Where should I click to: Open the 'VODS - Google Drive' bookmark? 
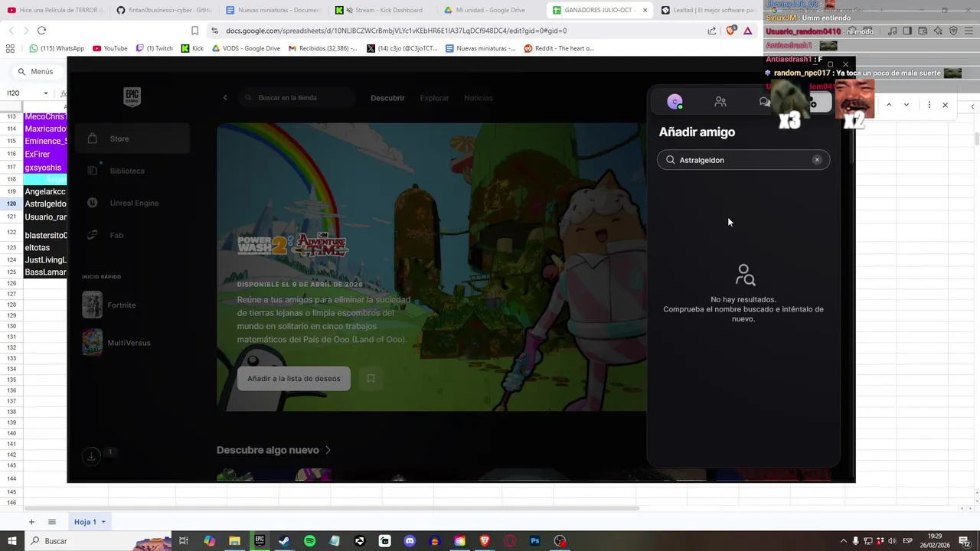tap(246, 48)
